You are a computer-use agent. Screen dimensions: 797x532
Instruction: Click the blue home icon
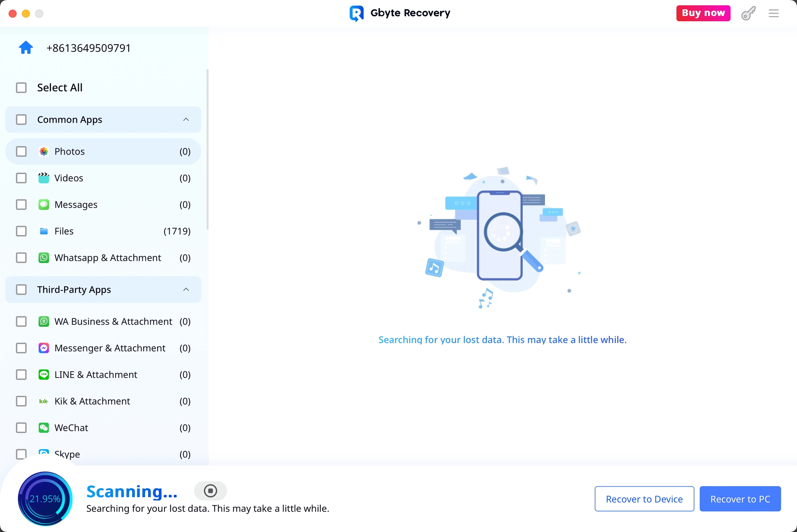pyautogui.click(x=26, y=48)
